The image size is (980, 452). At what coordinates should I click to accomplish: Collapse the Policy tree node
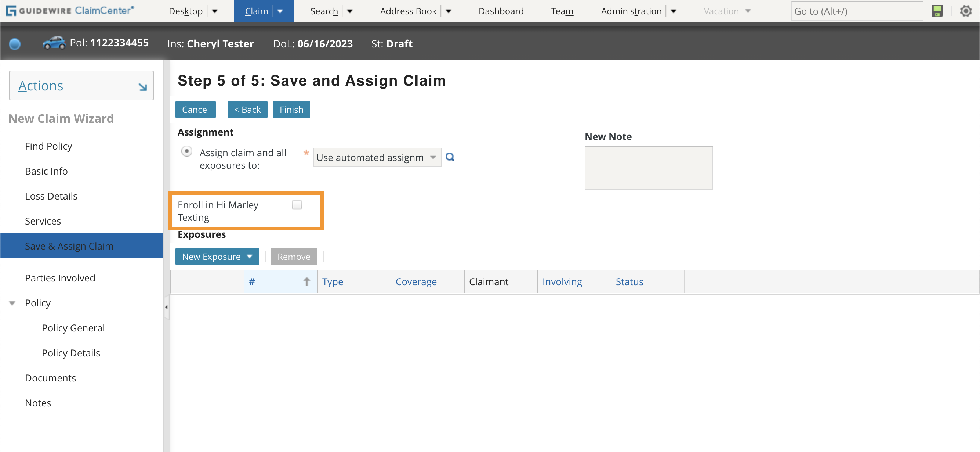pyautogui.click(x=12, y=303)
